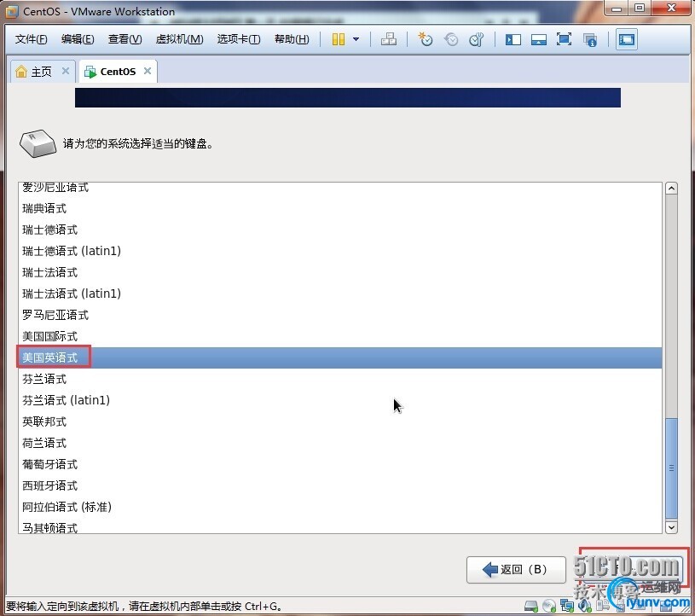Viewport: 695px width, 616px height.
Task: Select 美国国际式 keyboard layout
Action: pyautogui.click(x=340, y=336)
